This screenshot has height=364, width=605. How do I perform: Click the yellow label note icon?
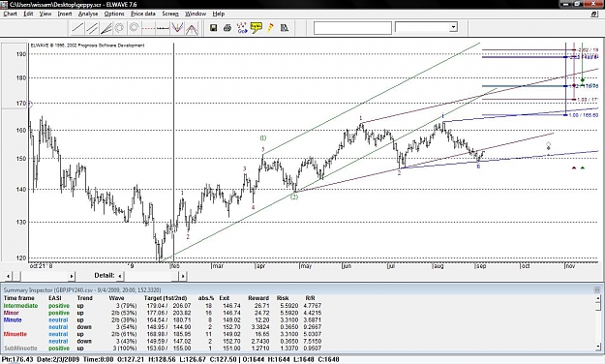point(256,28)
